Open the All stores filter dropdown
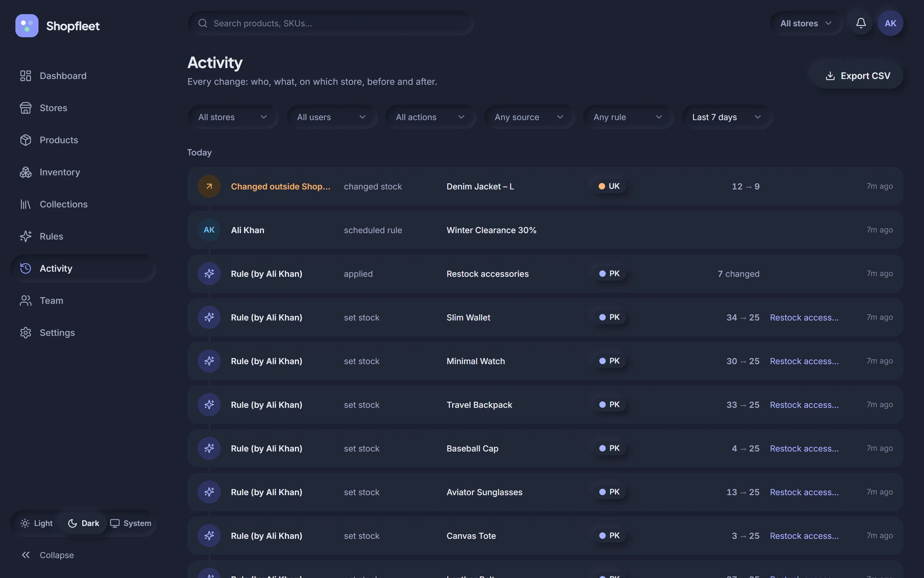Image resolution: width=924 pixels, height=578 pixels. 233,117
